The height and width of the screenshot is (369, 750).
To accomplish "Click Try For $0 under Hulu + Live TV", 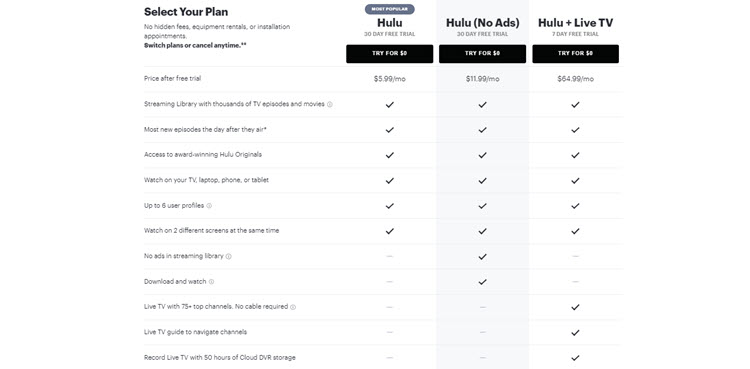I will (575, 54).
